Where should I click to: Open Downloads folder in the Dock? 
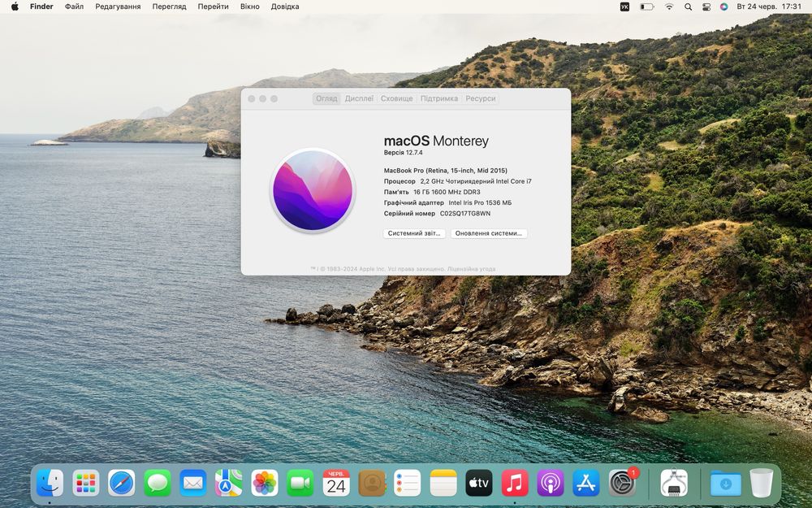[725, 483]
